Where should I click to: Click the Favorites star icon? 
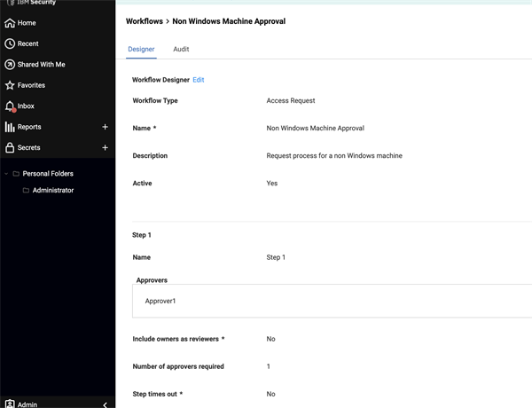[10, 85]
